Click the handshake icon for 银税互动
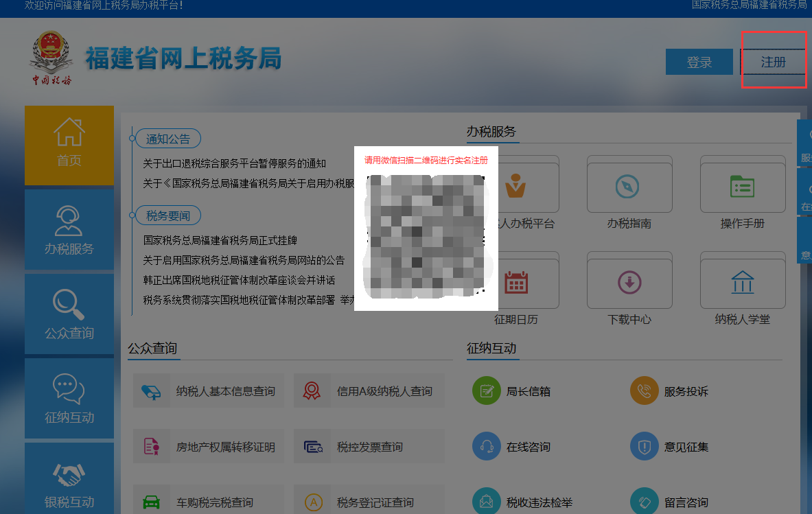812x514 pixels. (x=69, y=474)
